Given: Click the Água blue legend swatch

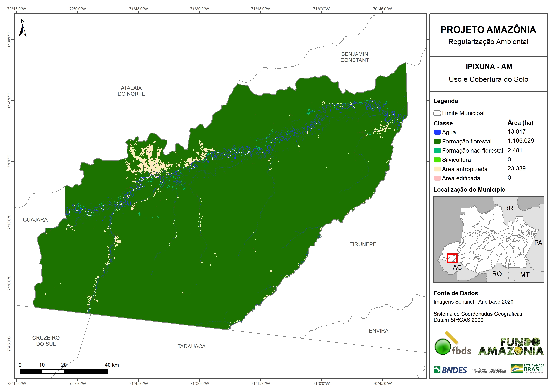Looking at the screenshot, I should click(x=437, y=132).
